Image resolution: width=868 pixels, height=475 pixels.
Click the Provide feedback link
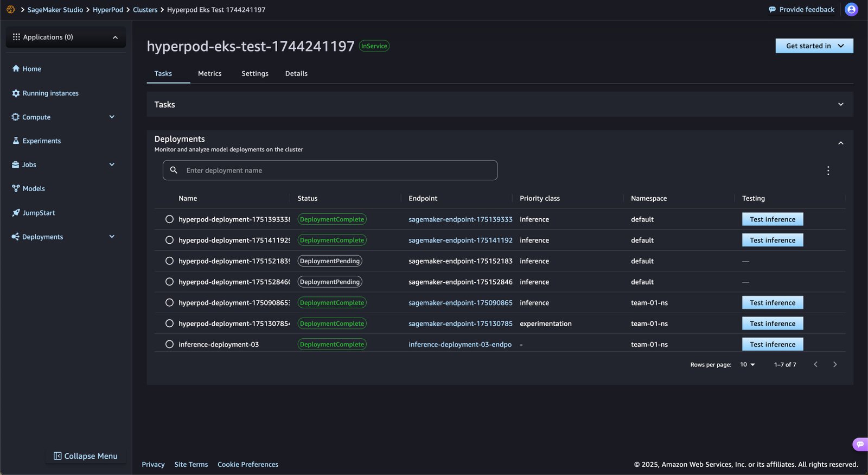point(801,10)
